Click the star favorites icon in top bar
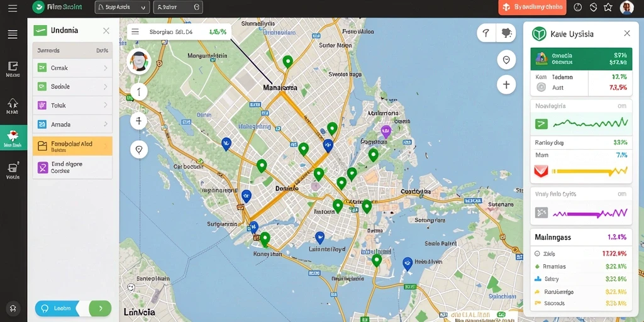Viewport: 644px width, 322px height. (x=608, y=8)
